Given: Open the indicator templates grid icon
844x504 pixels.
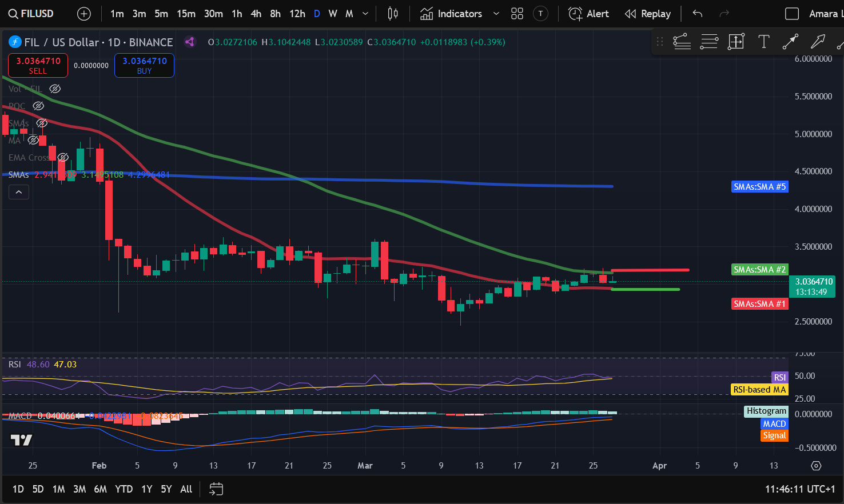Looking at the screenshot, I should click(x=517, y=14).
